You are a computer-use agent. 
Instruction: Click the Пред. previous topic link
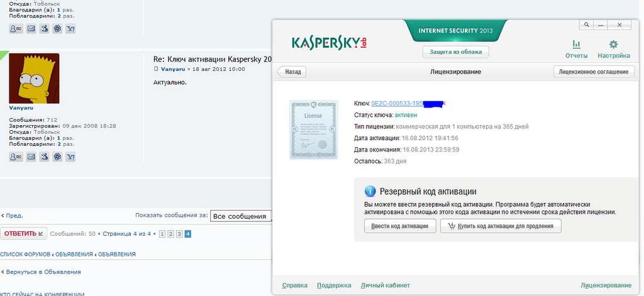(x=14, y=215)
